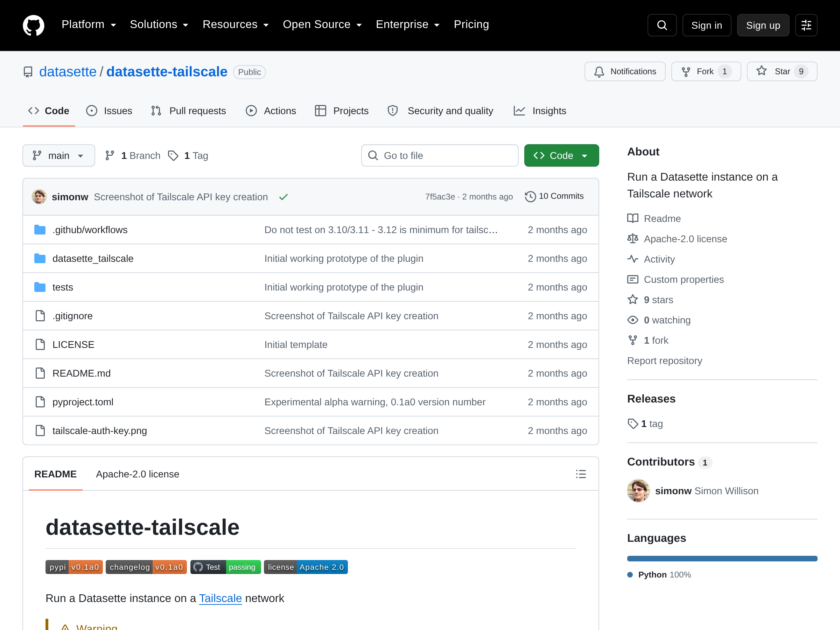This screenshot has width=840, height=630.
Task: Click the star count badge showing 9
Action: [801, 71]
